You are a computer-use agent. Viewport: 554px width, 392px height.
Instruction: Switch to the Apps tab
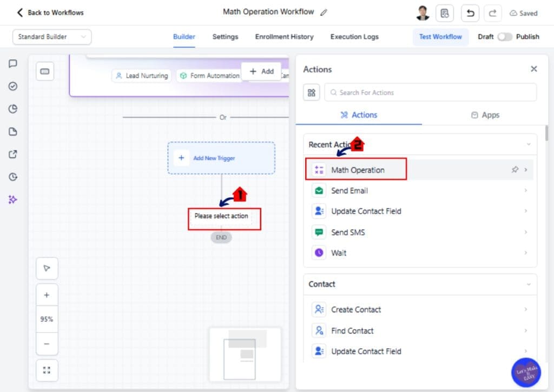tap(485, 115)
